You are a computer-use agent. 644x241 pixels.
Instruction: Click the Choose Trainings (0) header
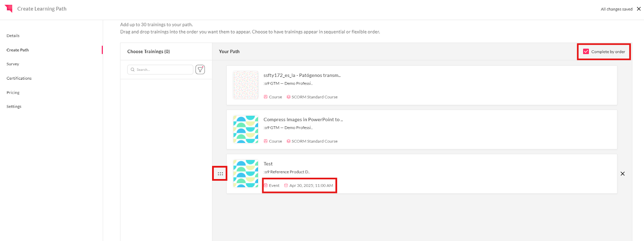click(149, 51)
